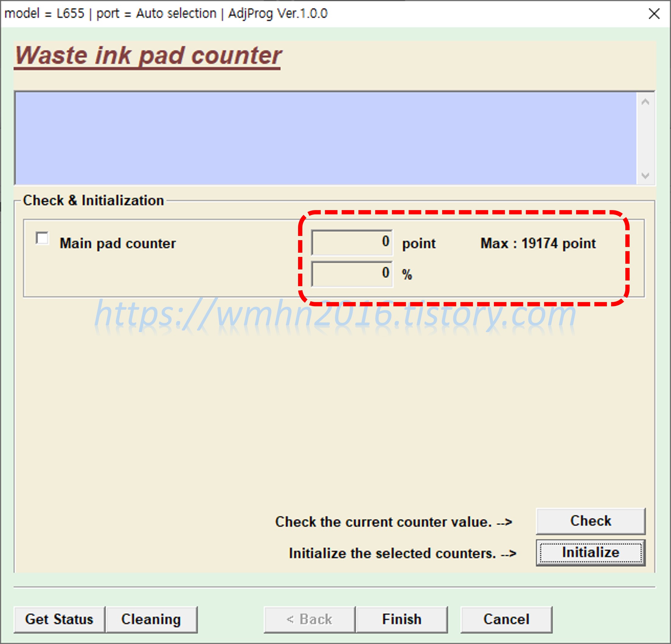Viewport: 671px width, 644px height.
Task: Click the Waste ink pad counter heading
Action: 148,55
